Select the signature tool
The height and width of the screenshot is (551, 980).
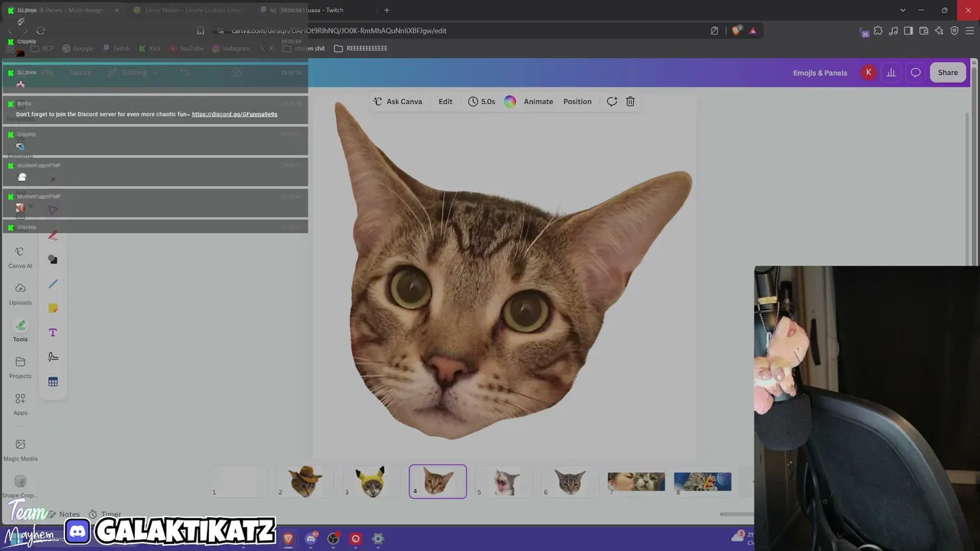click(53, 357)
